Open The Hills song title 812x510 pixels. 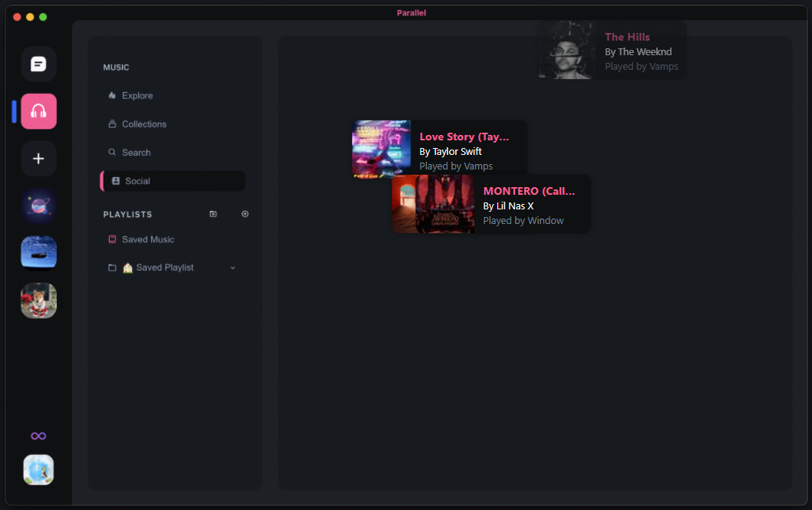click(x=627, y=38)
